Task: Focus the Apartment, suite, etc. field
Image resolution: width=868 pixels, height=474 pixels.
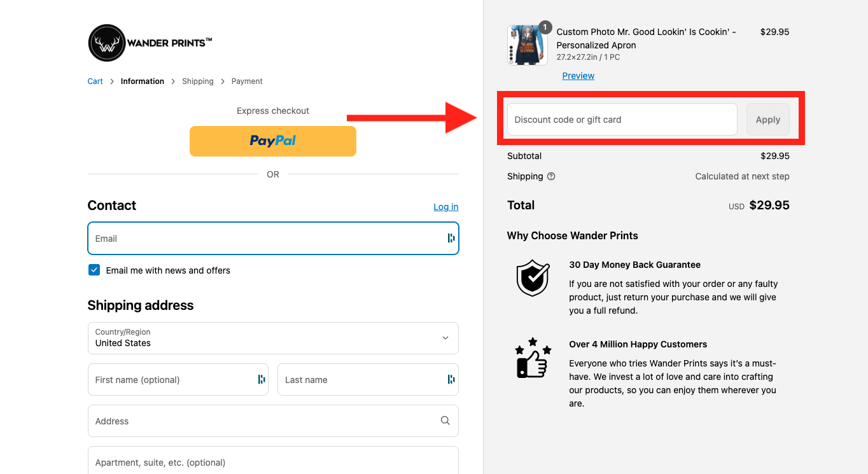Action: [273, 460]
